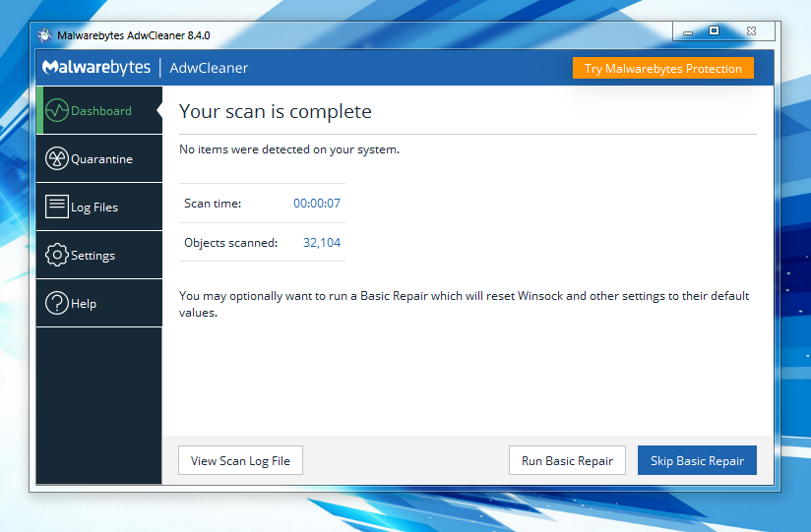This screenshot has width=811, height=532.
Task: Click 'No items were detected' message
Action: click(x=289, y=149)
